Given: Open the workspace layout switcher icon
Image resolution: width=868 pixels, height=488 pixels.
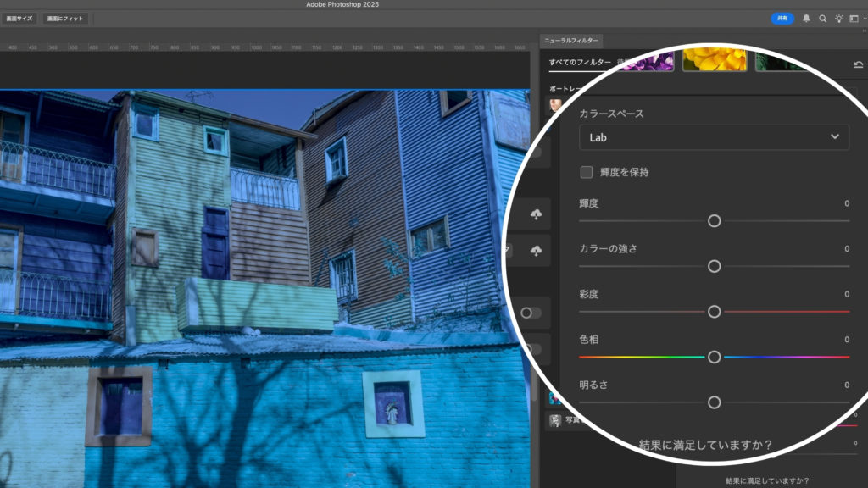Looking at the screenshot, I should [x=854, y=18].
